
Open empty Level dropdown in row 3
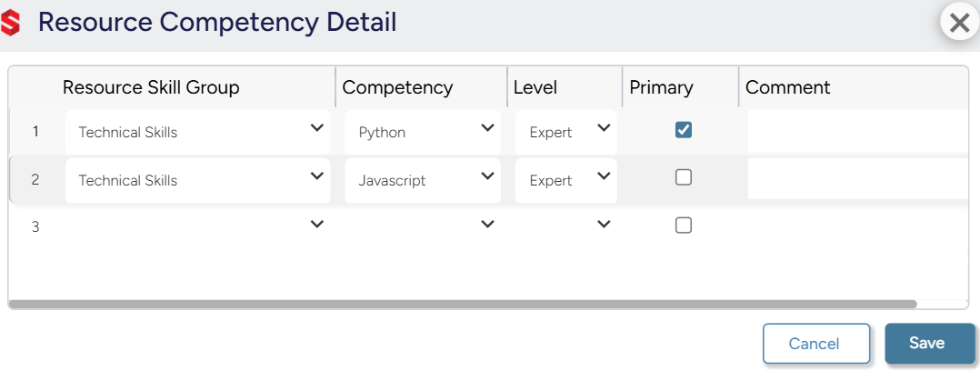565,226
